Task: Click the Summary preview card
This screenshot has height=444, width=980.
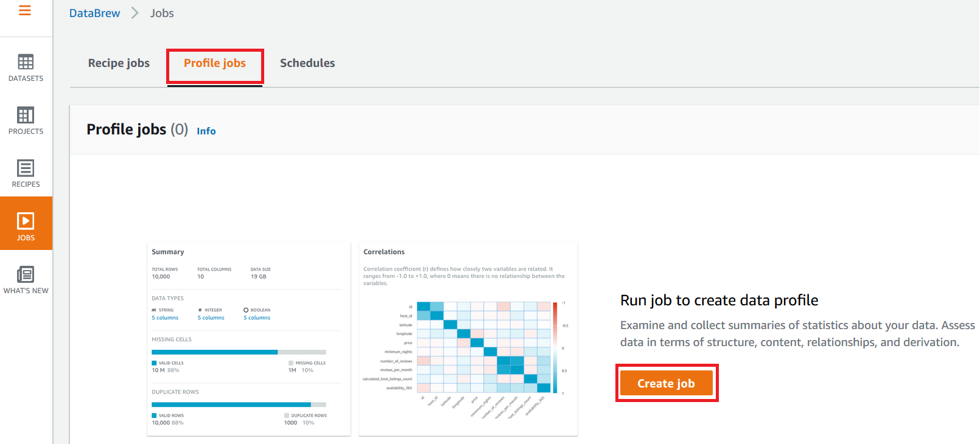Action: [x=249, y=339]
